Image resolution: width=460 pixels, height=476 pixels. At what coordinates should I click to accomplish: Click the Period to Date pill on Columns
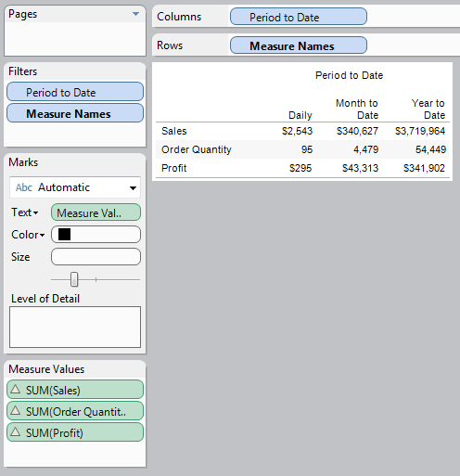pos(299,17)
